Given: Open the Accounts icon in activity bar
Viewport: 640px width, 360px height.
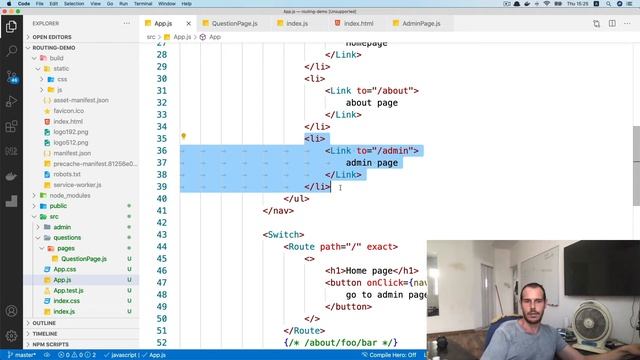Looking at the screenshot, I should [x=11, y=311].
